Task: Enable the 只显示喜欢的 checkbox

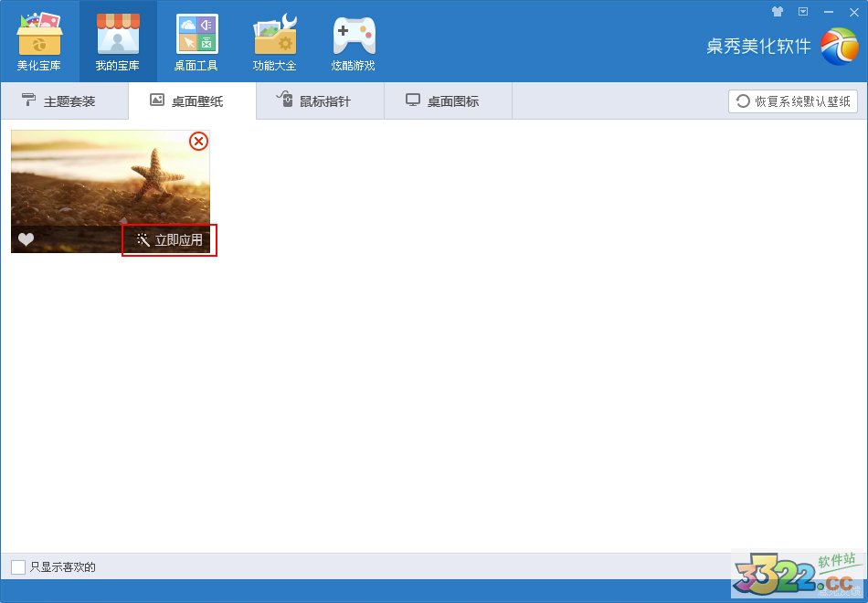Action: tap(18, 567)
